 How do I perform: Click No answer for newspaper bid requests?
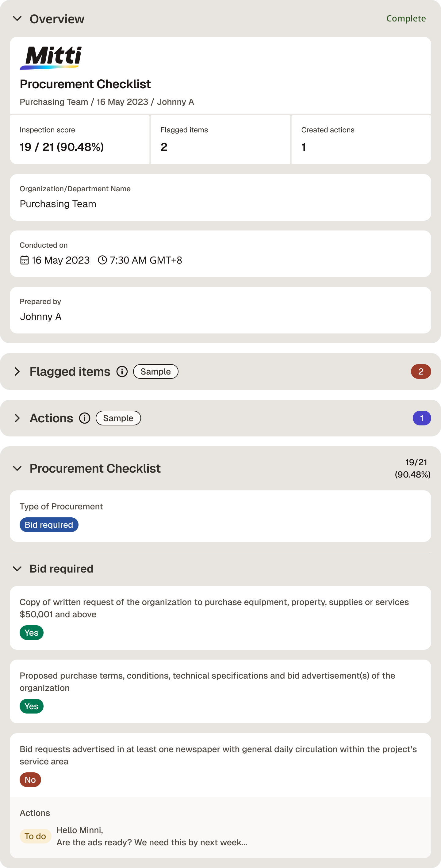click(30, 779)
